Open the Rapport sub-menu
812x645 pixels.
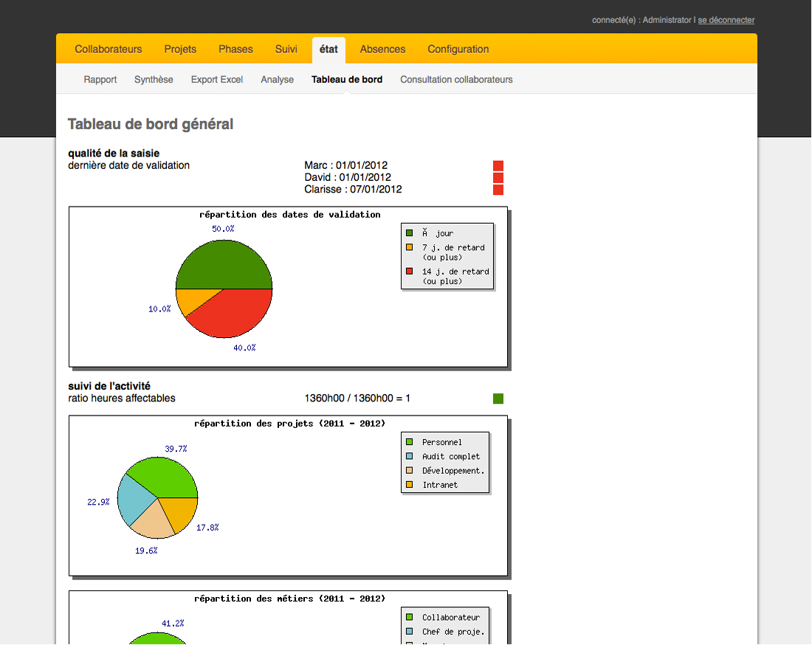(x=100, y=79)
